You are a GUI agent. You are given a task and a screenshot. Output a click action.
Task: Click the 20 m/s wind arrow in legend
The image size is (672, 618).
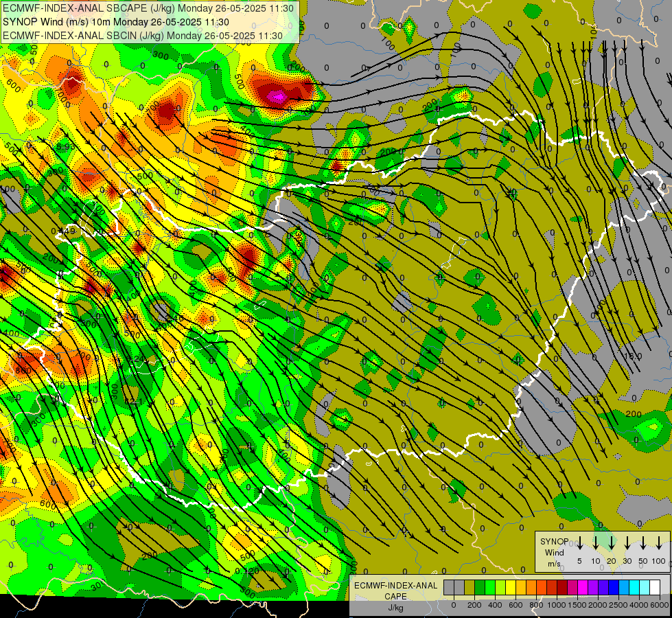[612, 543]
